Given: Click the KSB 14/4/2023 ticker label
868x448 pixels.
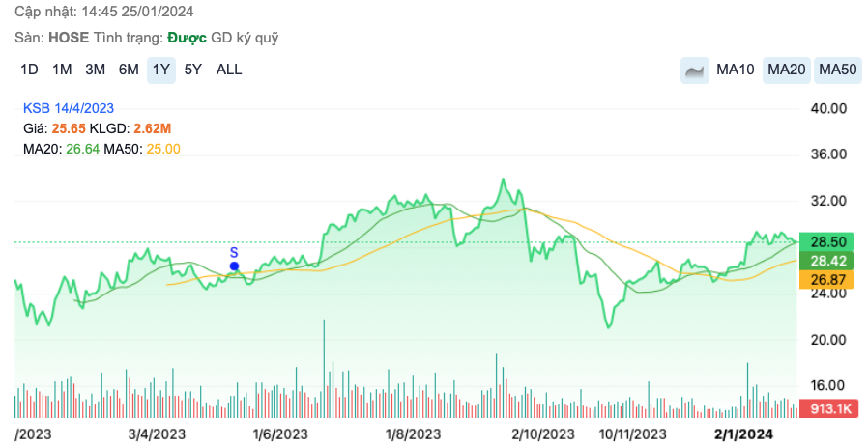Looking at the screenshot, I should [x=69, y=109].
